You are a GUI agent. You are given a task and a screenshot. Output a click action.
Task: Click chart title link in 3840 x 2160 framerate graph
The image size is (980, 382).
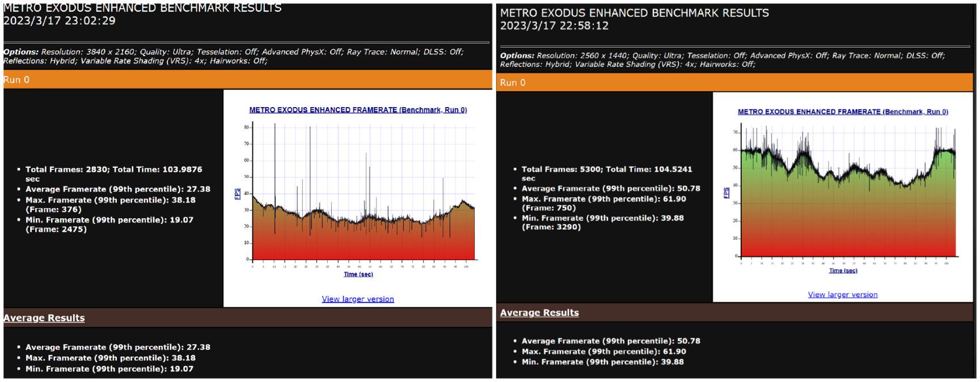click(x=358, y=110)
